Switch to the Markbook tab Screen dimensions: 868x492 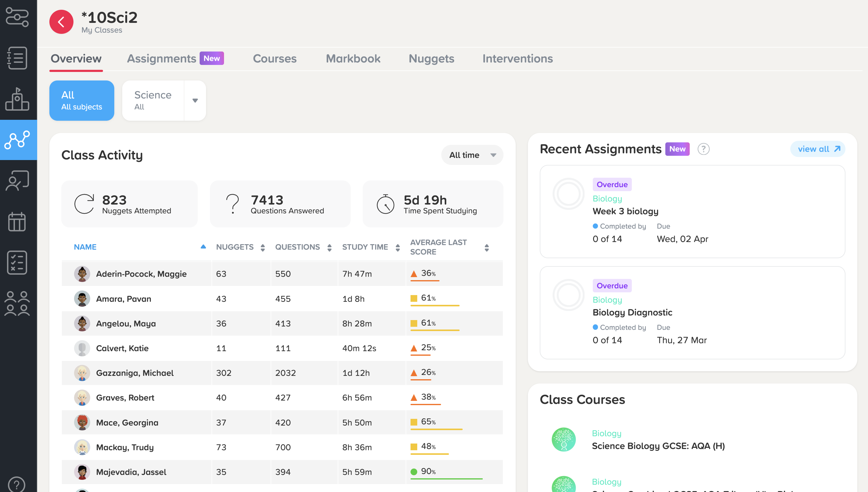[353, 59]
